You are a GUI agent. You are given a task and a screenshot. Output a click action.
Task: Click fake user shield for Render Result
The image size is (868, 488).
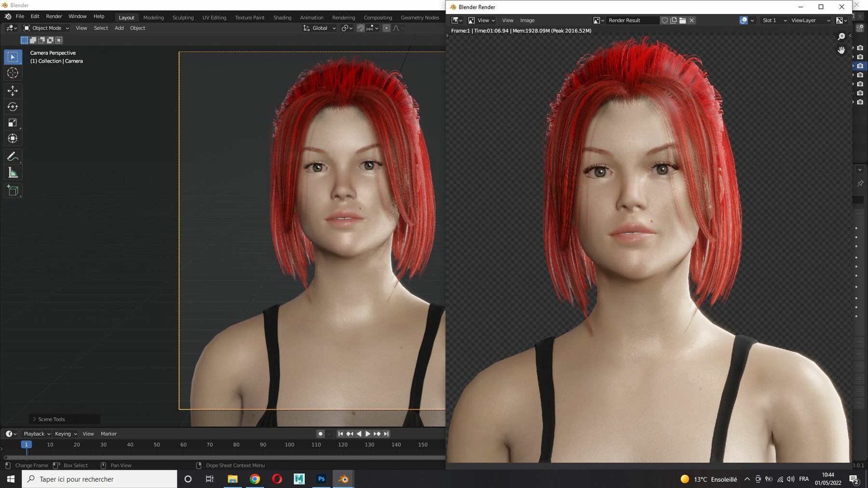click(x=665, y=20)
